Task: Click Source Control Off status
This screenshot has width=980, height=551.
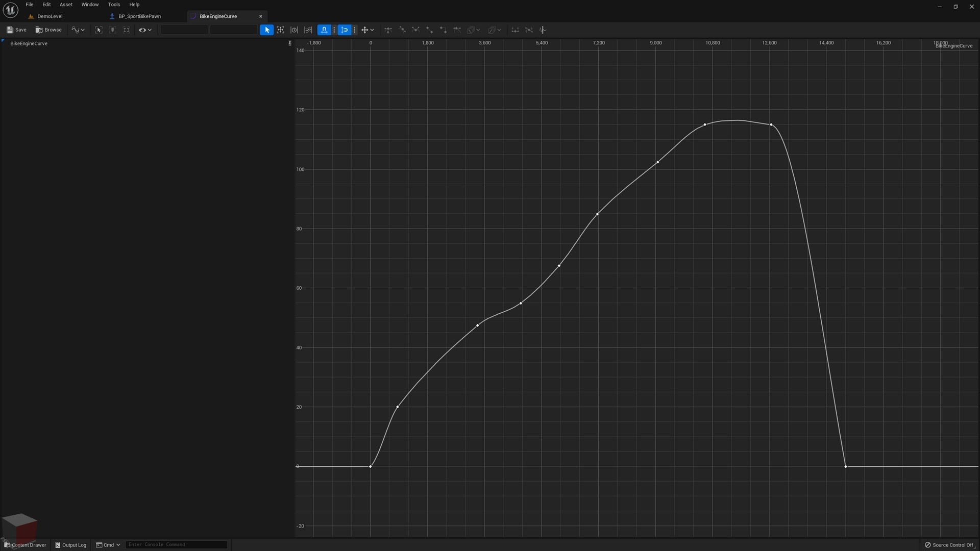Action: [x=950, y=545]
